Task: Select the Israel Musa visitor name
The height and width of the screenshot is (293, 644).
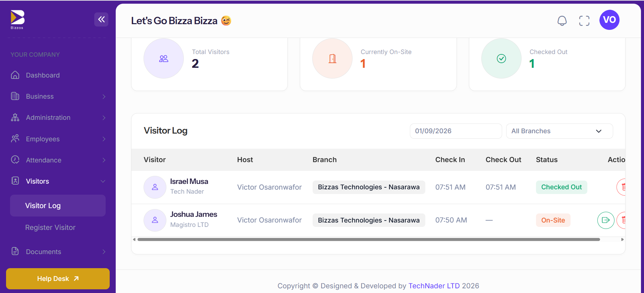Action: tap(189, 182)
